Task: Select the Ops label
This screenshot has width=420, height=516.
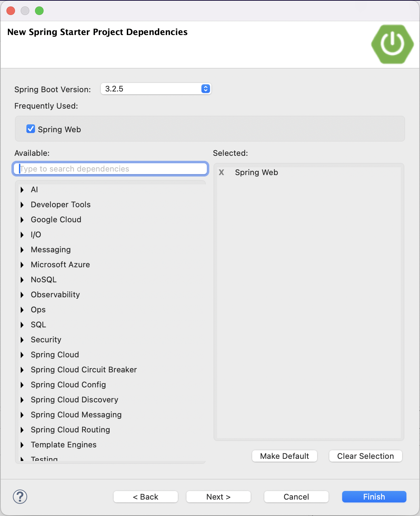Action: click(x=38, y=310)
